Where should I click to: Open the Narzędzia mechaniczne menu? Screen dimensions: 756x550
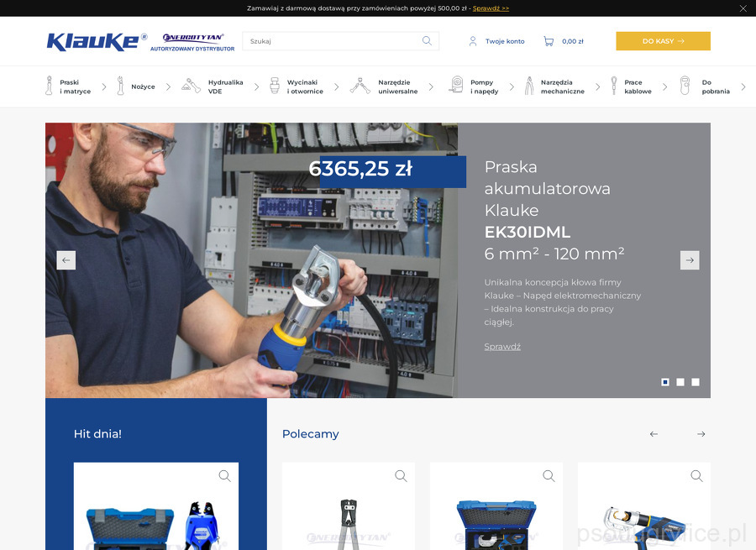[563, 86]
